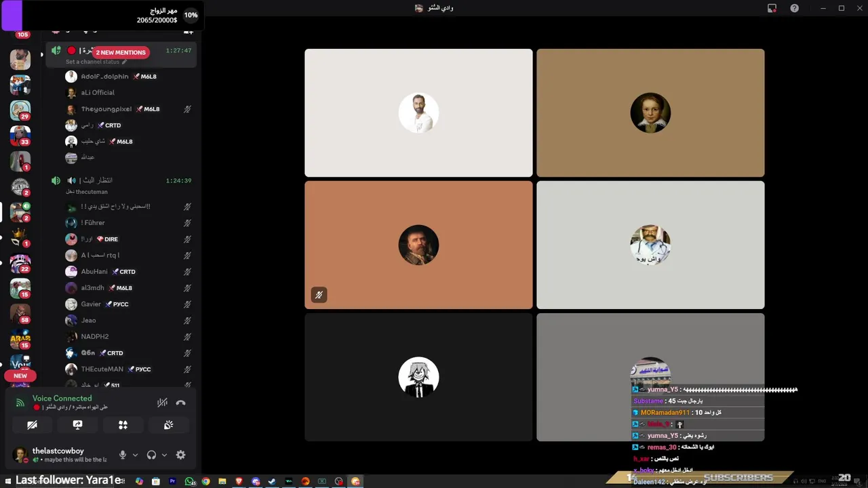The height and width of the screenshot is (488, 868).
Task: Click server icon with 29 badge
Action: 20,110
